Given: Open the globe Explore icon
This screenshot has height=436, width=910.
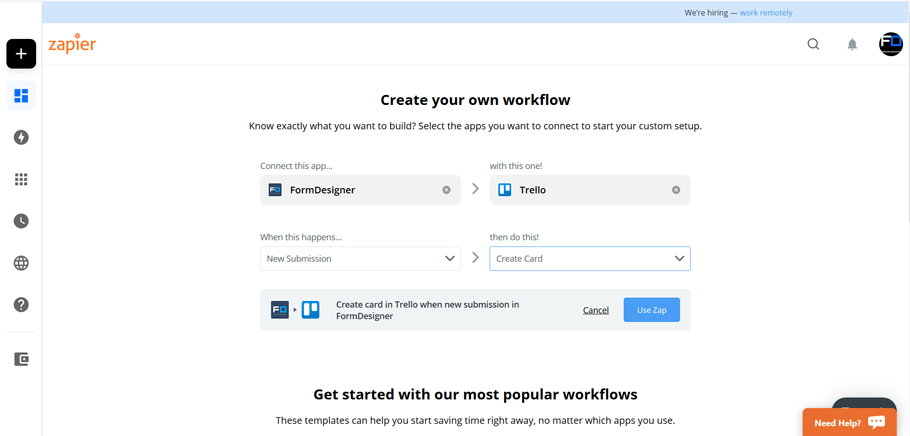Looking at the screenshot, I should (x=21, y=263).
